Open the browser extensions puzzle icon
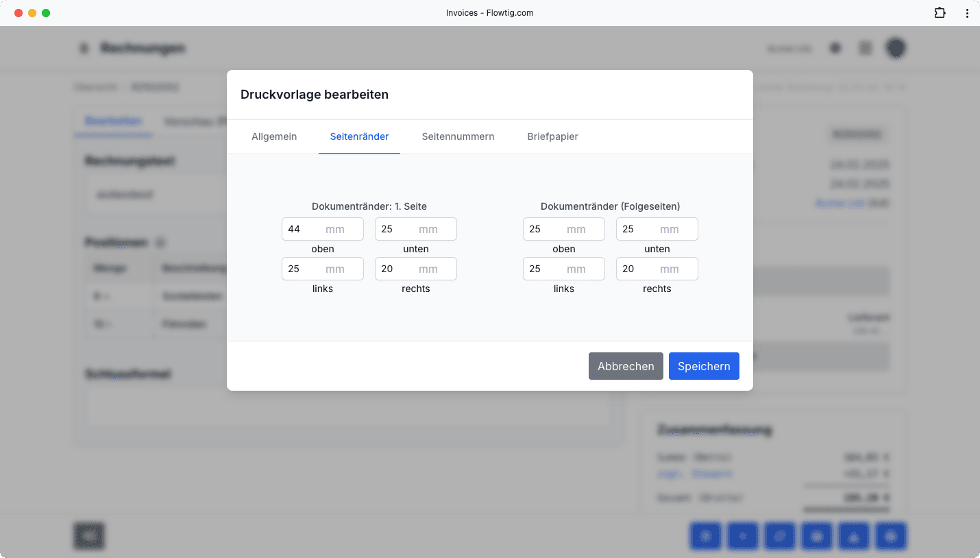The height and width of the screenshot is (558, 980). (x=940, y=13)
